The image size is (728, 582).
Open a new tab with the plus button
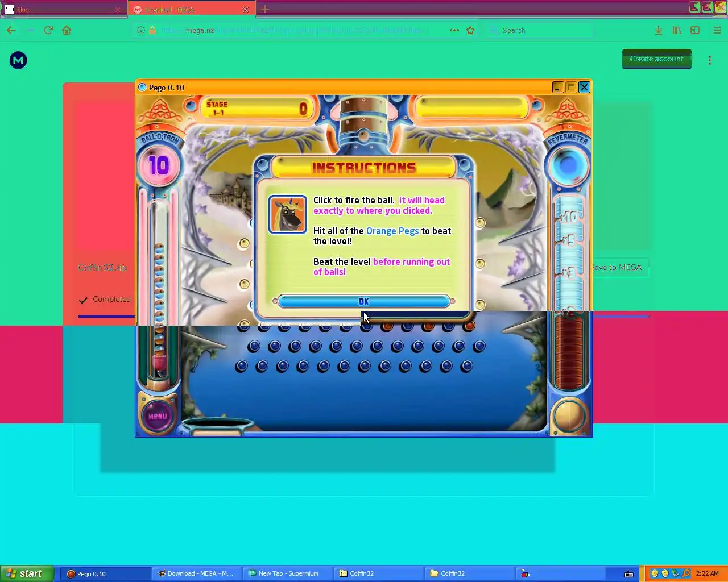point(265,9)
